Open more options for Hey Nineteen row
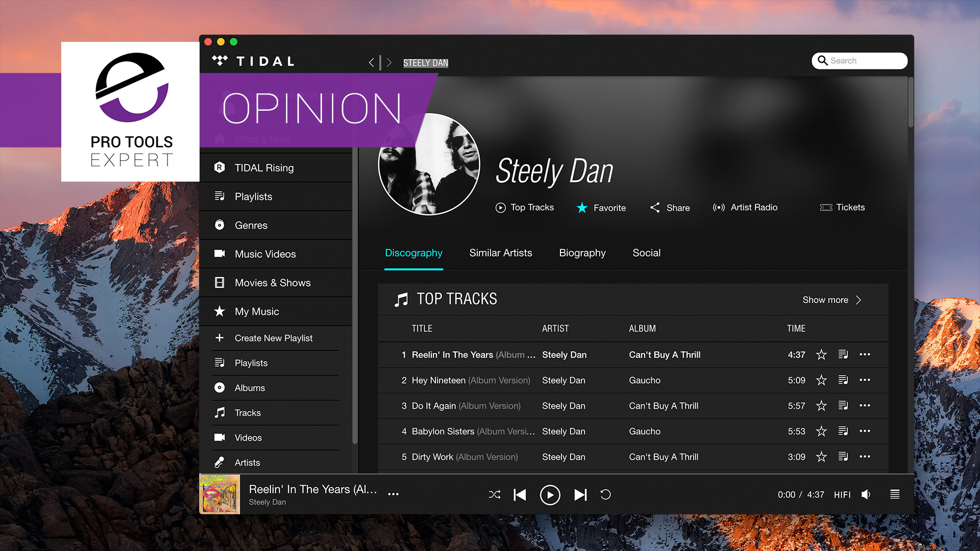980x551 pixels. click(x=865, y=380)
